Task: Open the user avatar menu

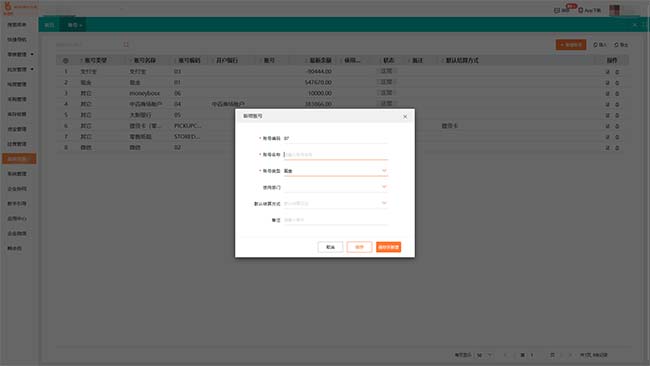Action: click(x=615, y=10)
